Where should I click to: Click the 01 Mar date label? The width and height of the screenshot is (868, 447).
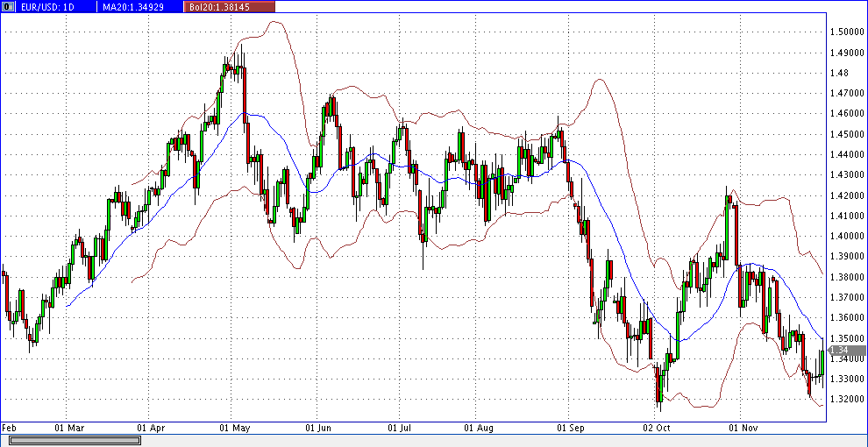[x=70, y=429]
